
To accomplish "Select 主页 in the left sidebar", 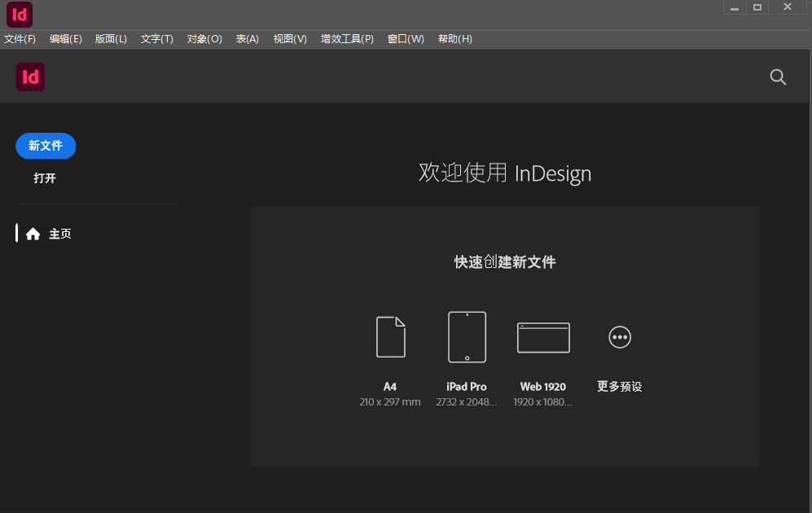I will pyautogui.click(x=60, y=233).
